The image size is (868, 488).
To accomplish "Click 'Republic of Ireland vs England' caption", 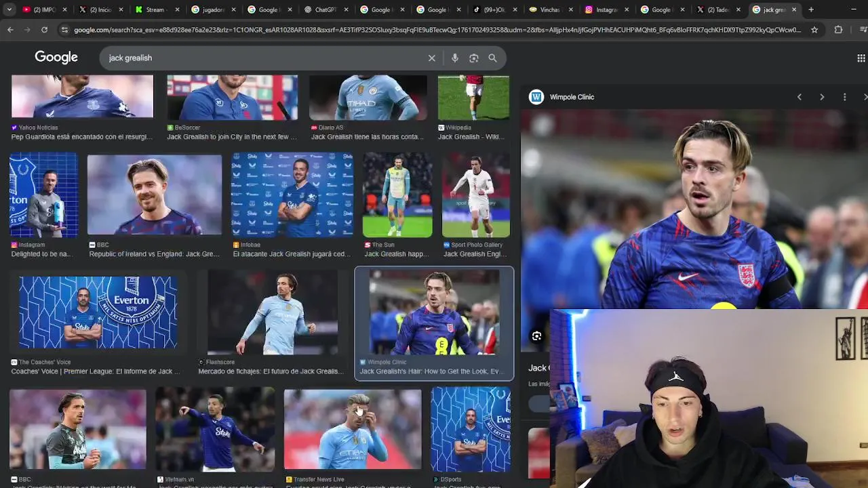I will (154, 254).
